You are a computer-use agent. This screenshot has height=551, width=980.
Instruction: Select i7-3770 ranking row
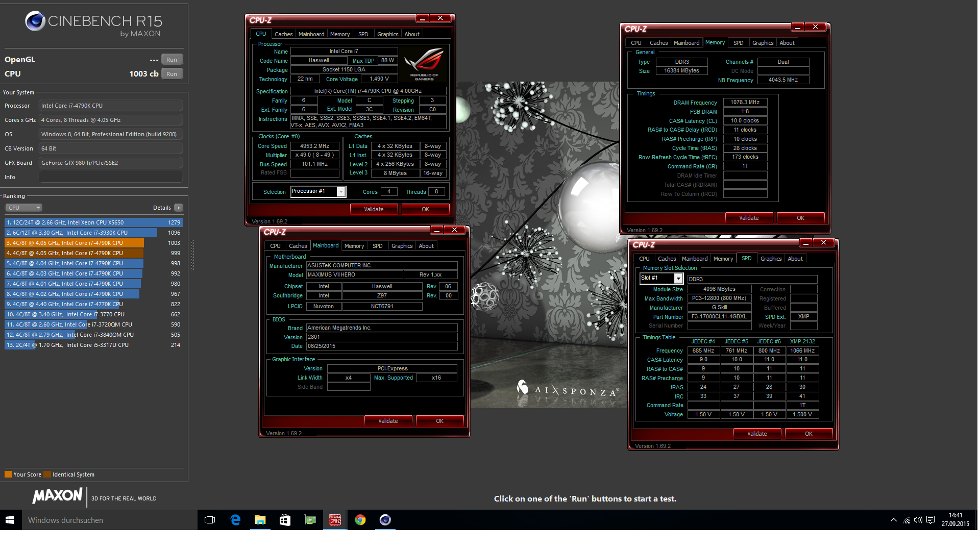point(93,314)
